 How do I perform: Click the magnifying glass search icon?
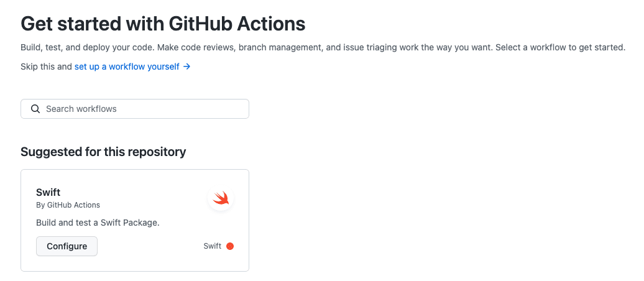coord(35,109)
